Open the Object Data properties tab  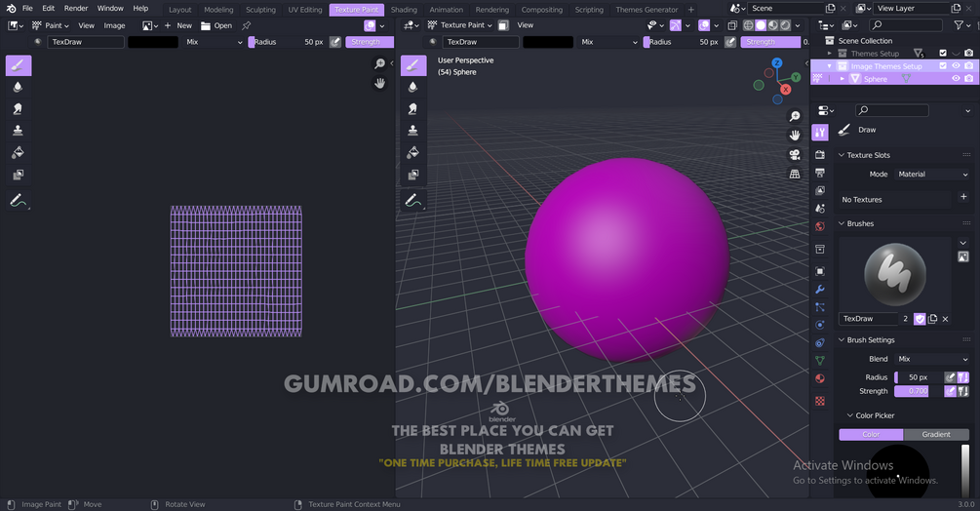point(820,361)
